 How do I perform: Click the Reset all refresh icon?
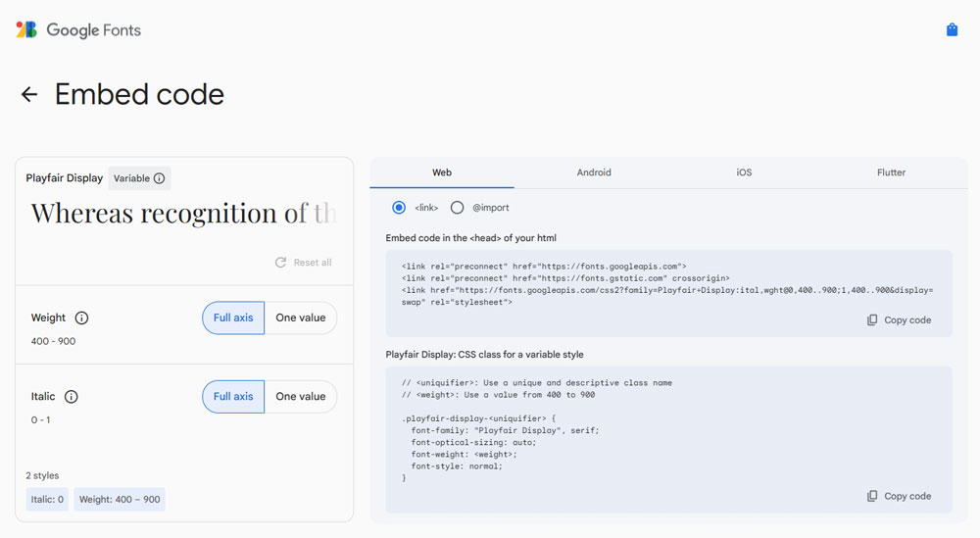[281, 263]
